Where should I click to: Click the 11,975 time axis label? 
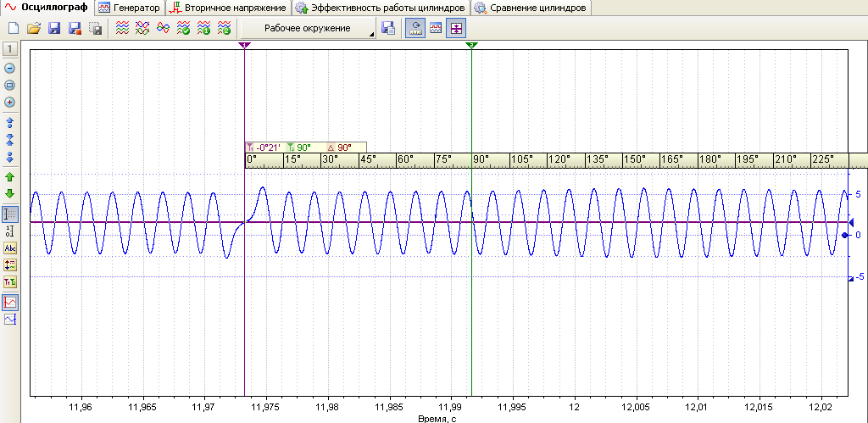coord(267,406)
